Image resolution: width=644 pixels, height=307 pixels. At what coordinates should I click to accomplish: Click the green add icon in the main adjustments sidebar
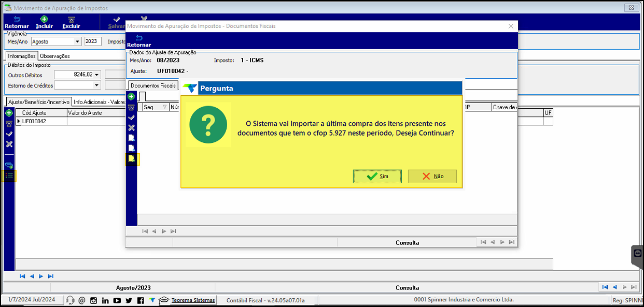[9, 112]
